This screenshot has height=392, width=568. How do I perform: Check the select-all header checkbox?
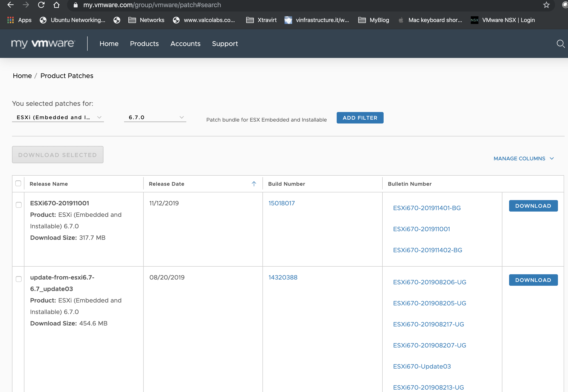(x=18, y=184)
